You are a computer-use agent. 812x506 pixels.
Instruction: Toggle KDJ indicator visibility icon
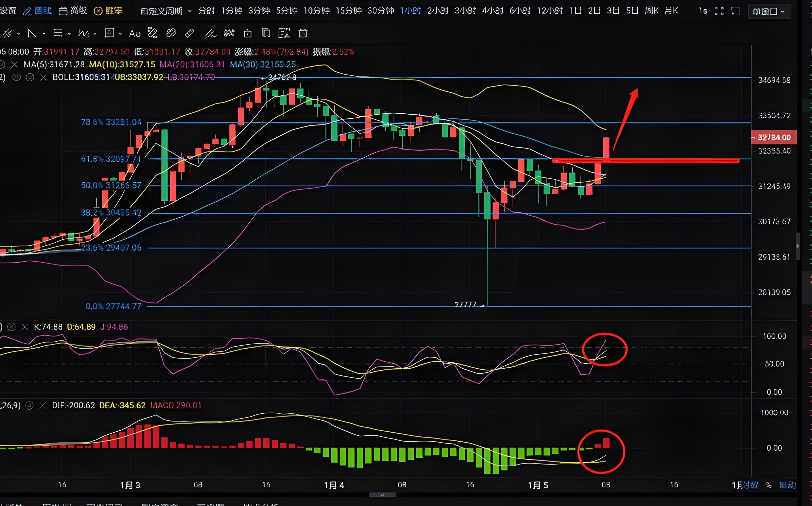tap(11, 327)
